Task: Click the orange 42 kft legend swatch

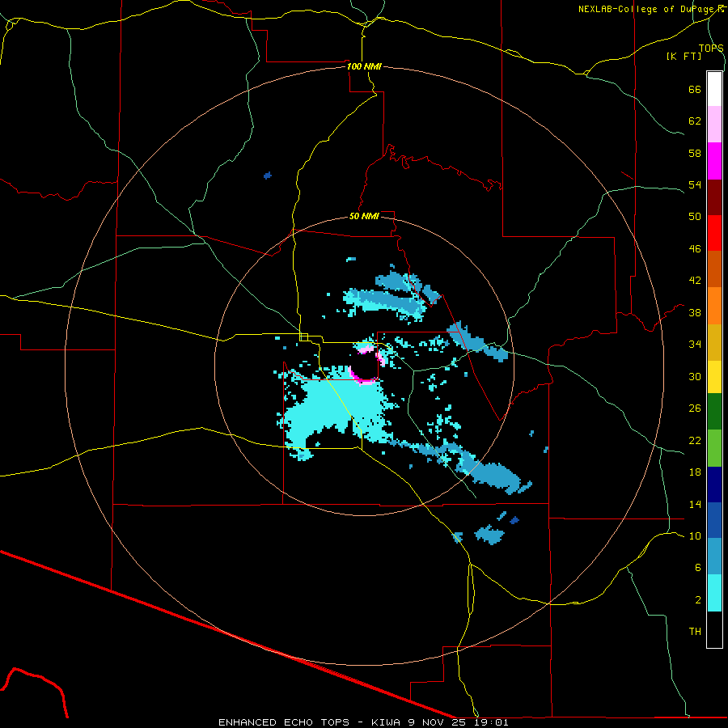Action: [714, 306]
